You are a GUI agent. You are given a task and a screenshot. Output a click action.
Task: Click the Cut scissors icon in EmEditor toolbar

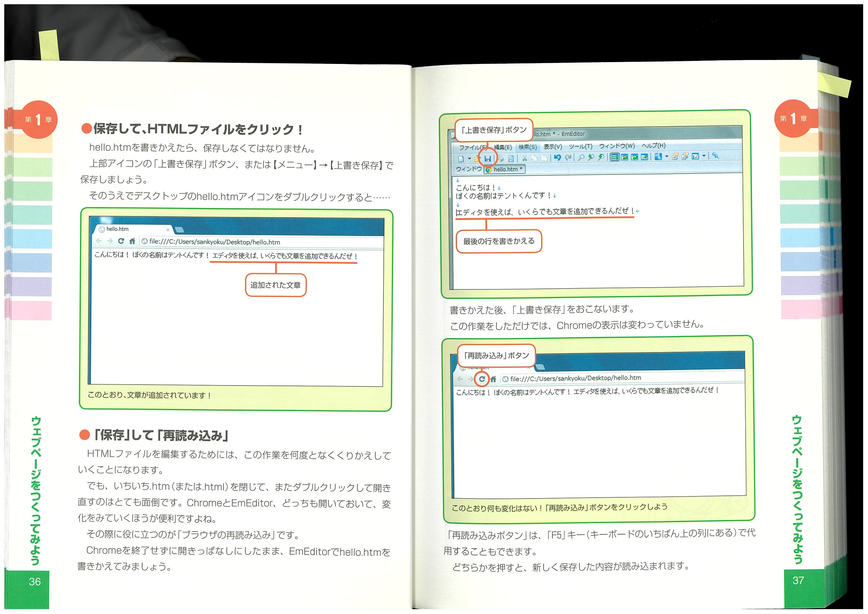click(525, 158)
